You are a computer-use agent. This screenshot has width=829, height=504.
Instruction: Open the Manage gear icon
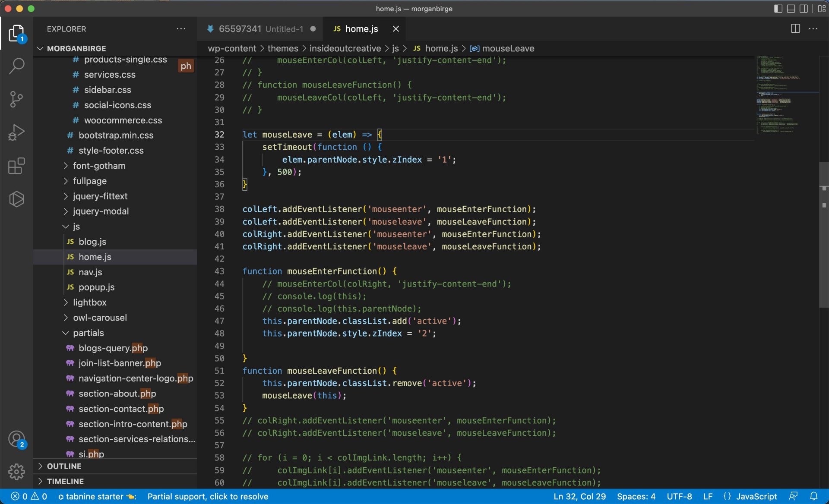(x=16, y=472)
